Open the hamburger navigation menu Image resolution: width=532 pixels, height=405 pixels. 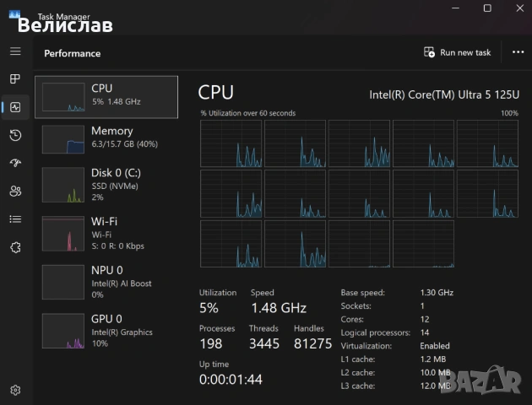click(x=15, y=51)
